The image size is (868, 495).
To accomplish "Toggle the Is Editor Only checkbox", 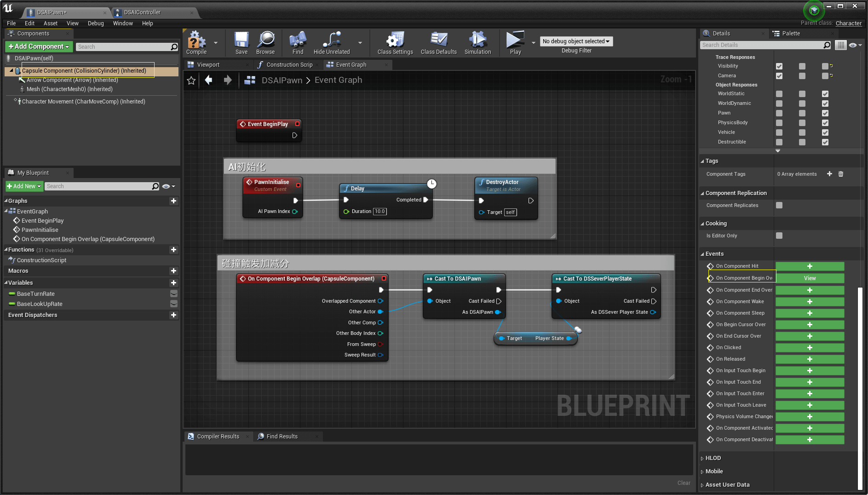I will (779, 236).
